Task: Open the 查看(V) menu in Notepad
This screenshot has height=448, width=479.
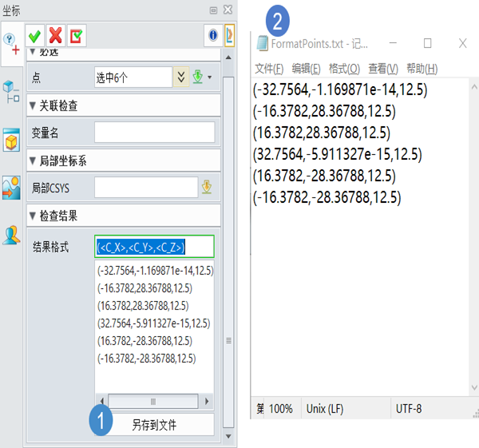Action: [383, 69]
